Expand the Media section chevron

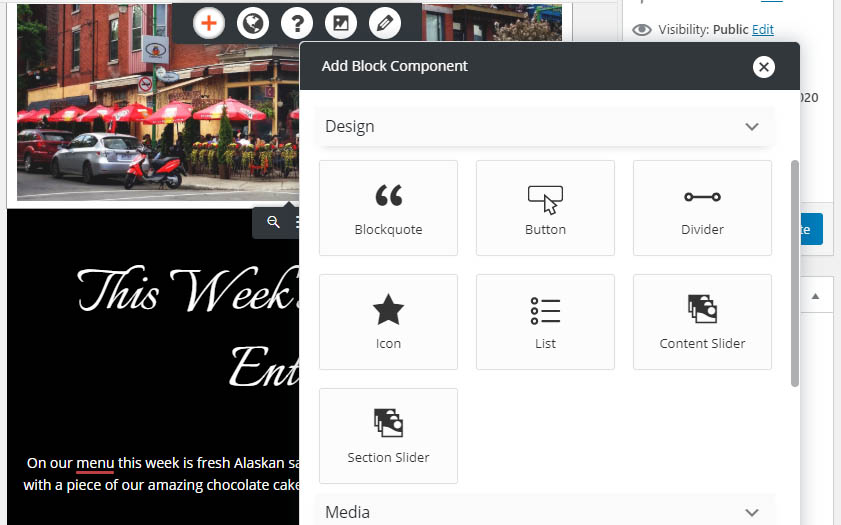[x=752, y=512]
